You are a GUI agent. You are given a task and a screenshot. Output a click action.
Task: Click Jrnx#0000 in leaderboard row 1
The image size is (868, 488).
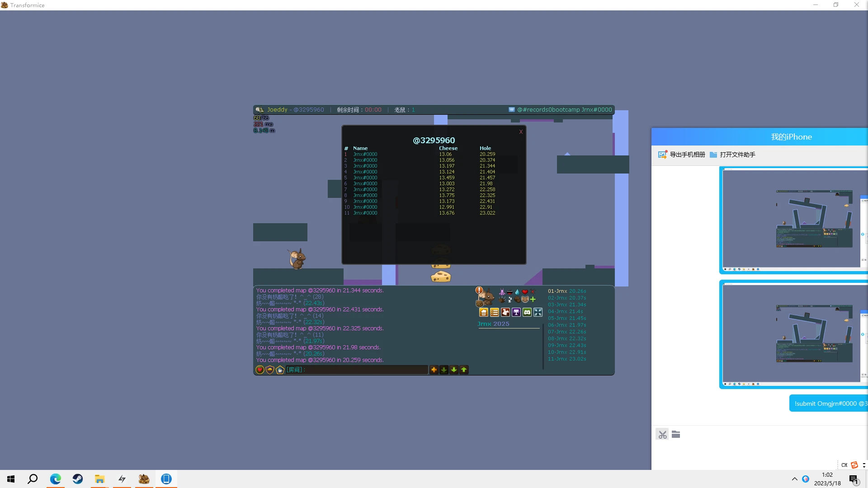(365, 154)
